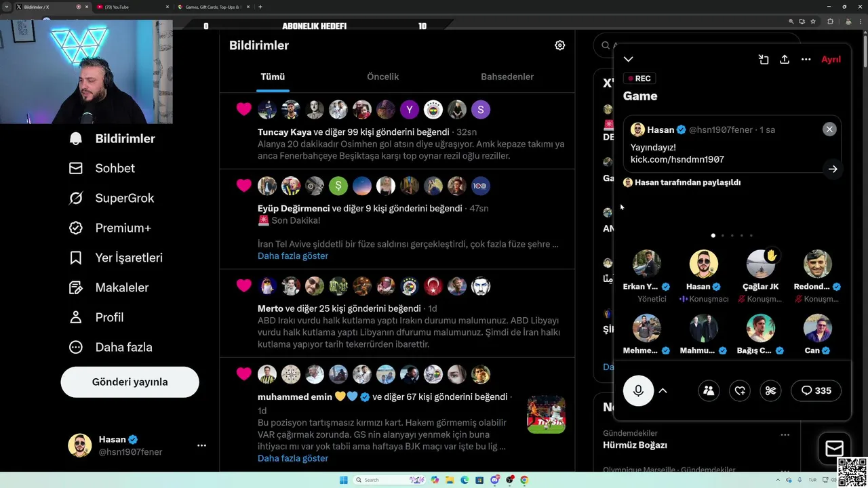Open the Daha fazla menu
The height and width of the screenshot is (488, 868).
click(x=111, y=347)
